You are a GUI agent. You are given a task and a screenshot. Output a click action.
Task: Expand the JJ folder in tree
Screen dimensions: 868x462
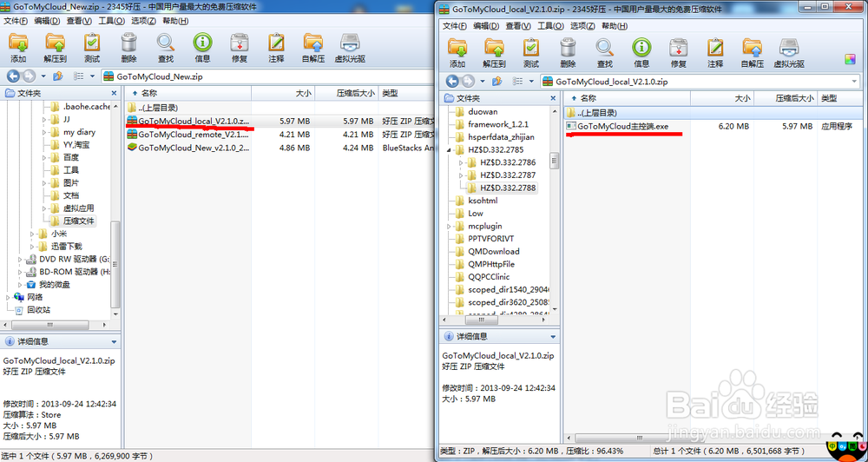click(x=44, y=119)
